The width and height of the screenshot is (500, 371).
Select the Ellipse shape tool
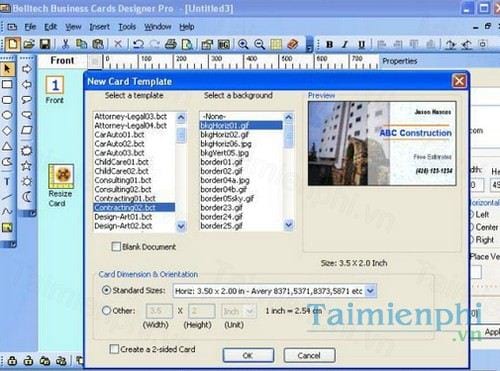pos(7,115)
